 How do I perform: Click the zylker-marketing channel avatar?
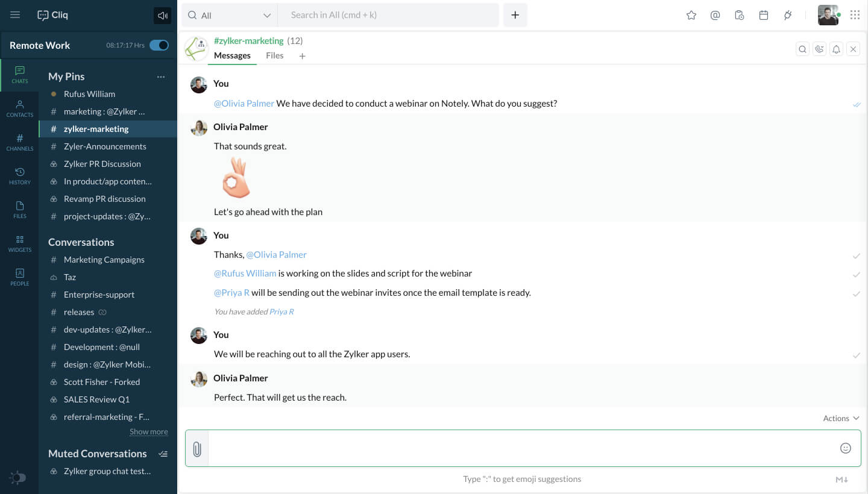click(x=197, y=49)
